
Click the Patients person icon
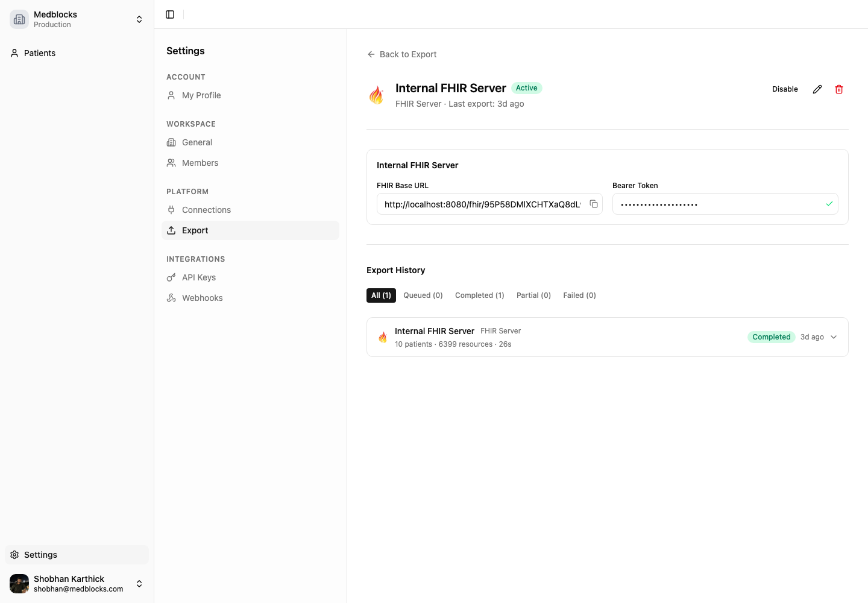[14, 53]
